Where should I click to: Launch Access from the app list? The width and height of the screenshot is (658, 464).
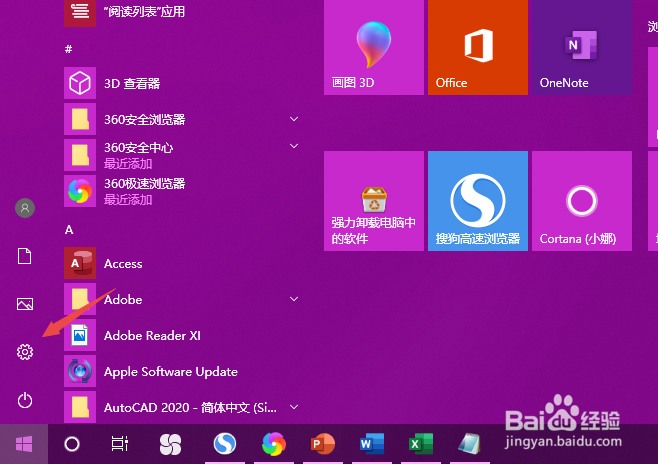click(183, 263)
